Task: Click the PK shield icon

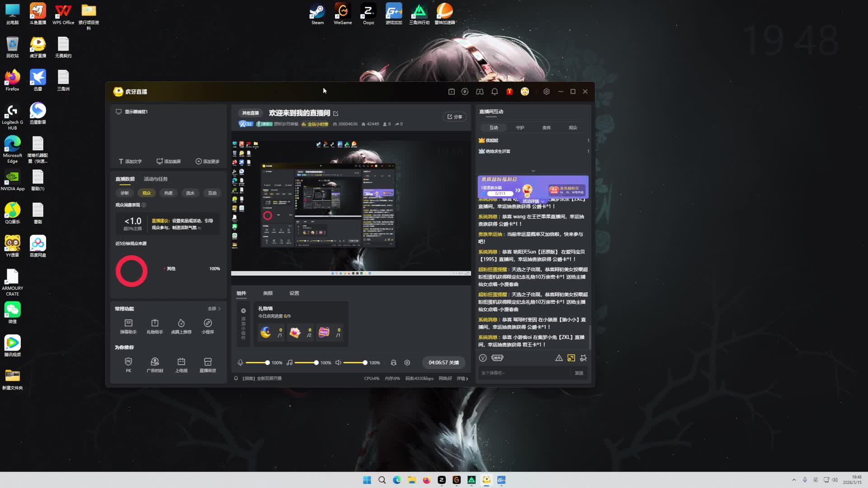Action: pos(128,362)
